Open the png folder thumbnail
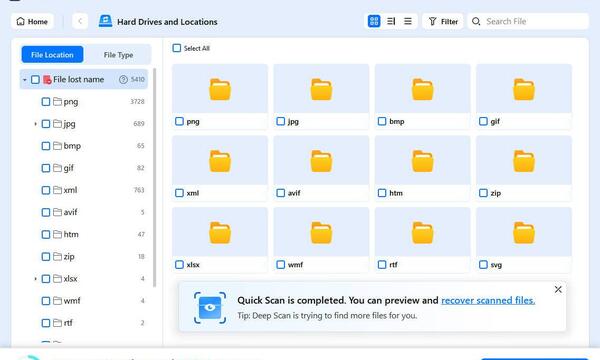 tap(220, 89)
